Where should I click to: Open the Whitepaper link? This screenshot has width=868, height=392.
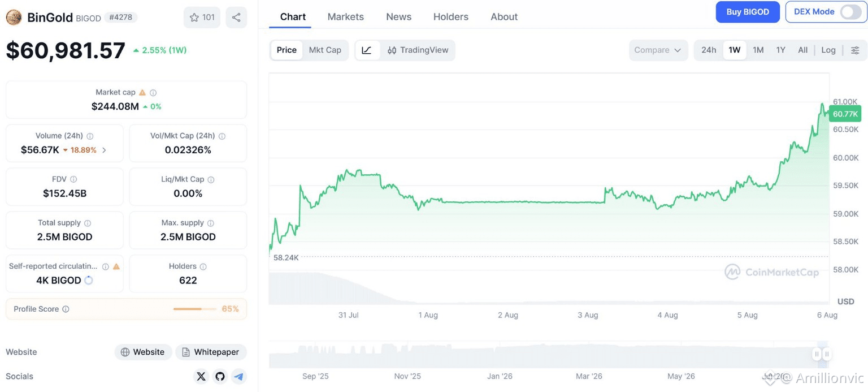tap(211, 352)
